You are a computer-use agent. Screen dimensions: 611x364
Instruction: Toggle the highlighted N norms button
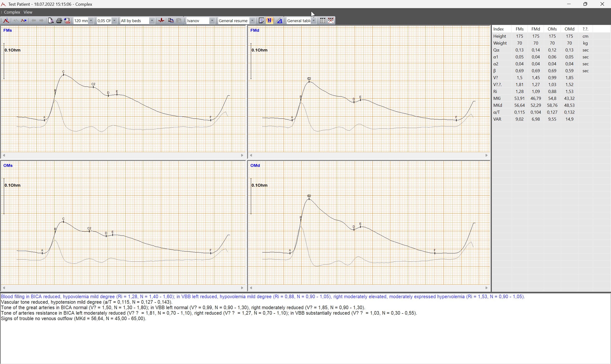269,21
